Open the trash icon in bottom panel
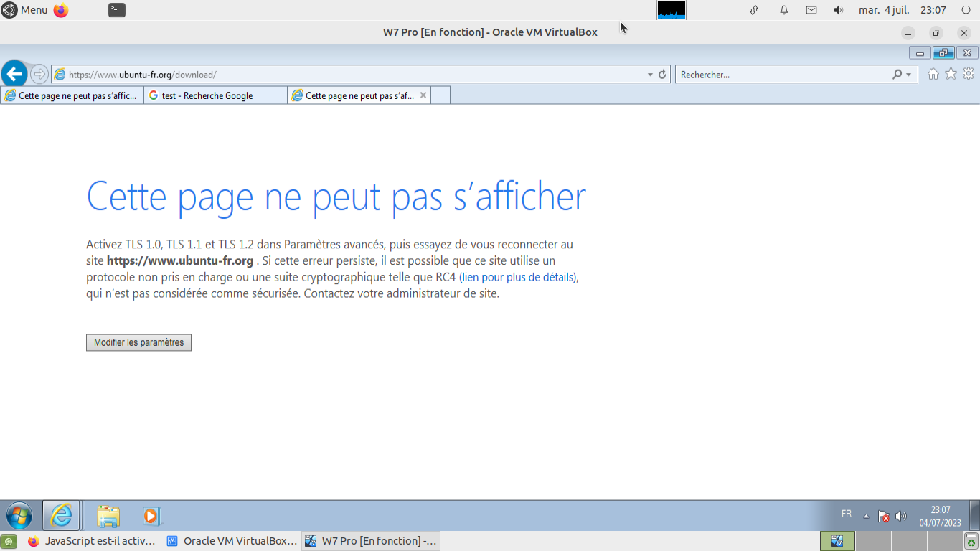980x551 pixels. pyautogui.click(x=971, y=541)
